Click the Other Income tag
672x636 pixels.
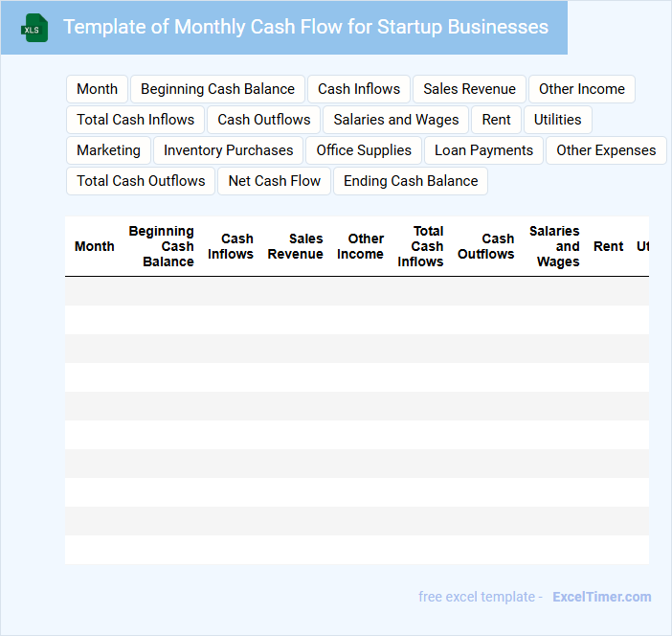click(x=581, y=89)
